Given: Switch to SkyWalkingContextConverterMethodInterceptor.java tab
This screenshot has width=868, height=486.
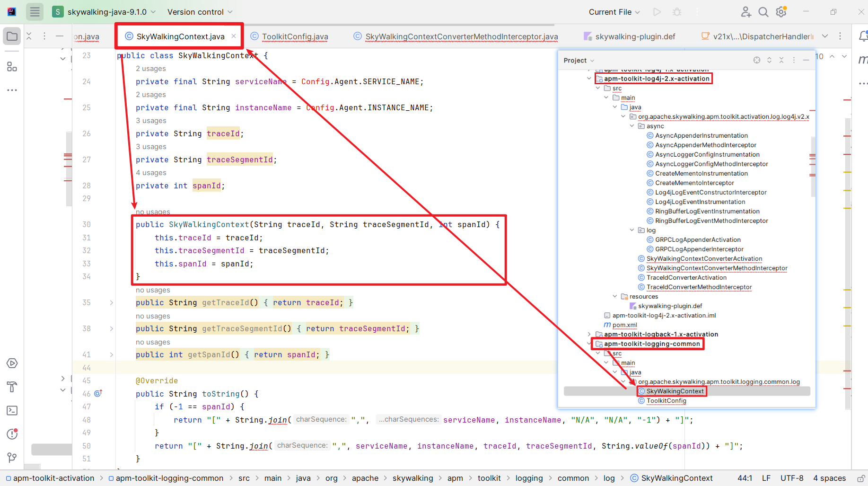Looking at the screenshot, I should point(456,36).
